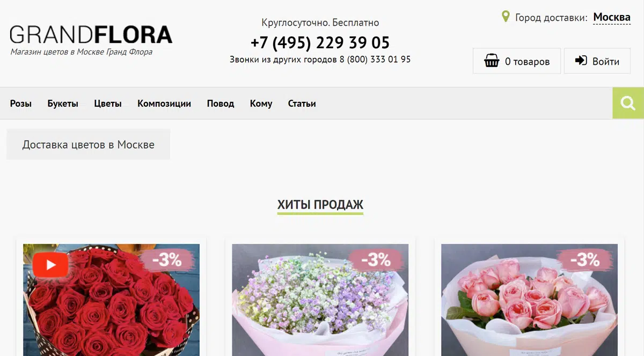Screen dimensions: 644x356
Task: Open the Розы menu
Action: click(x=21, y=103)
